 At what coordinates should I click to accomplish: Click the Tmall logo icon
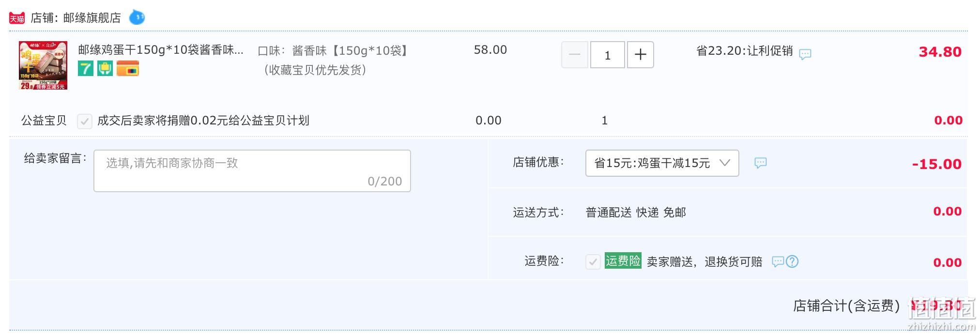coord(17,18)
